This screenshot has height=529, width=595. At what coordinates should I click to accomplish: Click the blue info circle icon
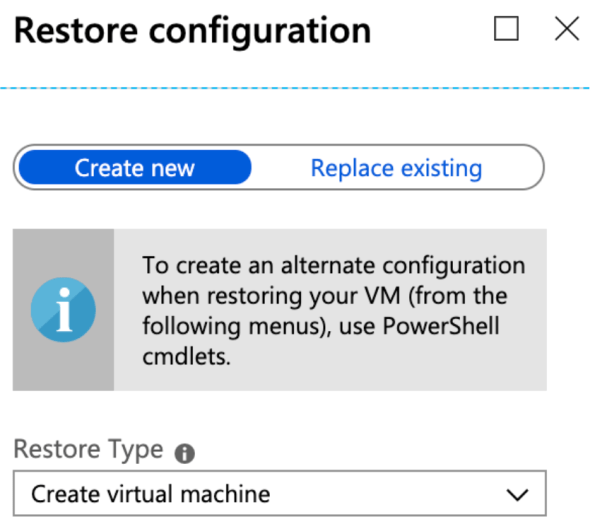point(63,310)
